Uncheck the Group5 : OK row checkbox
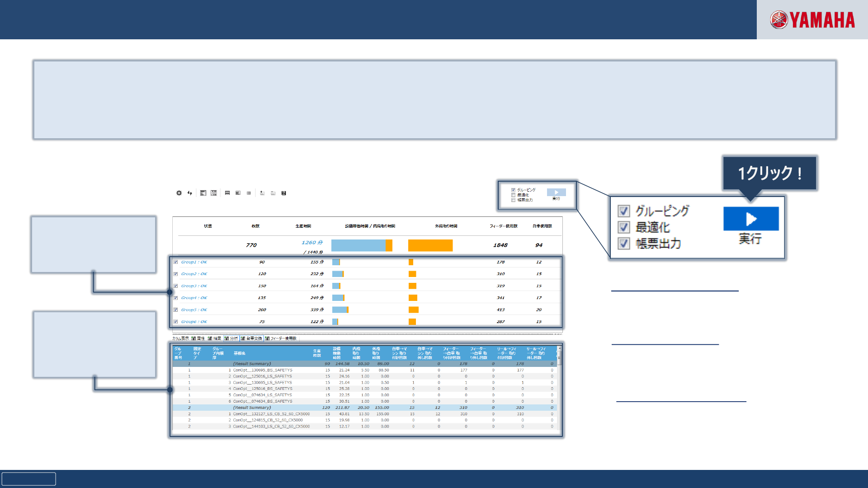 click(x=175, y=310)
